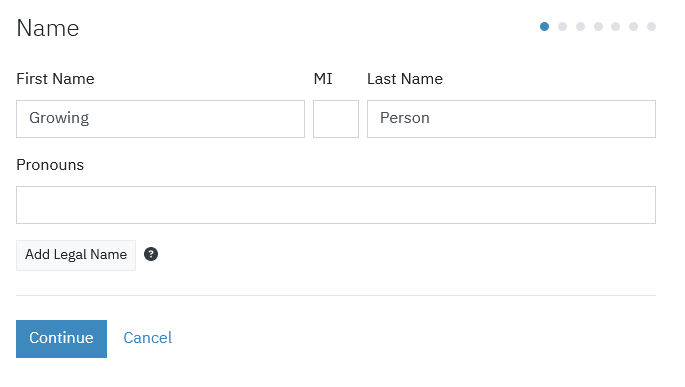Click into the empty Pronouns field
This screenshot has height=387, width=685.
336,205
